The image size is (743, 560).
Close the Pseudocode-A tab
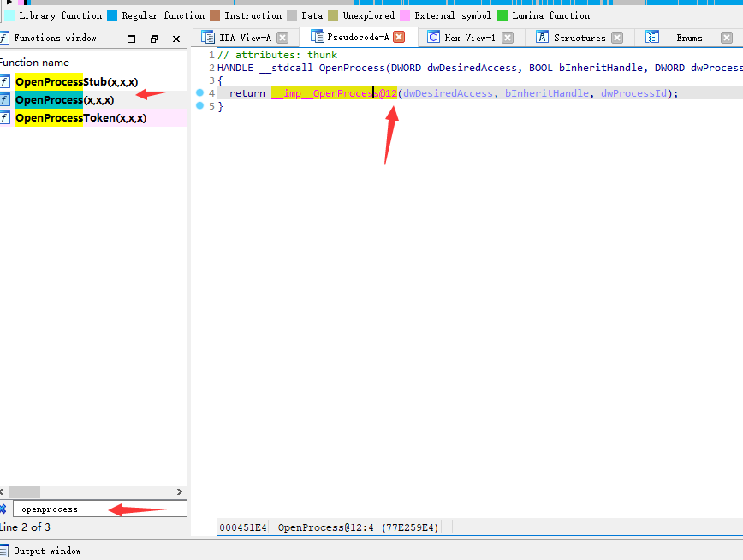(x=399, y=37)
